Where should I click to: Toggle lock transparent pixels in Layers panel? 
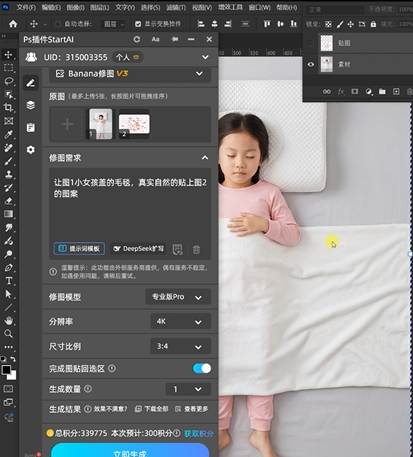(328, 24)
